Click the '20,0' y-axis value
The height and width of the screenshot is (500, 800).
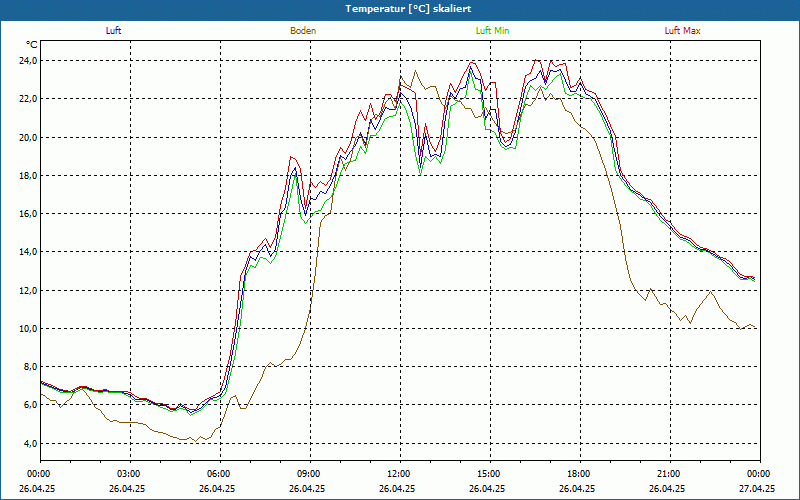click(28, 137)
